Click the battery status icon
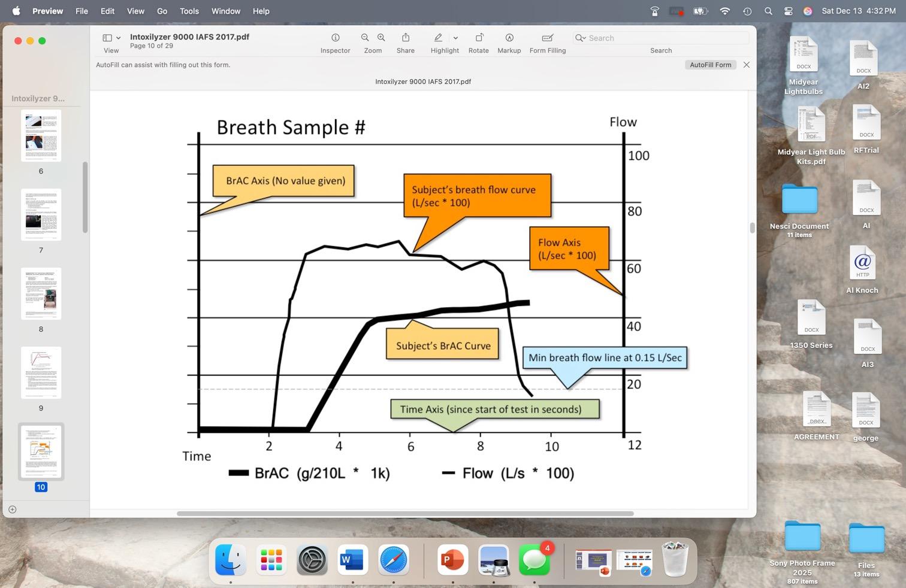Image resolution: width=906 pixels, height=588 pixels. click(700, 11)
